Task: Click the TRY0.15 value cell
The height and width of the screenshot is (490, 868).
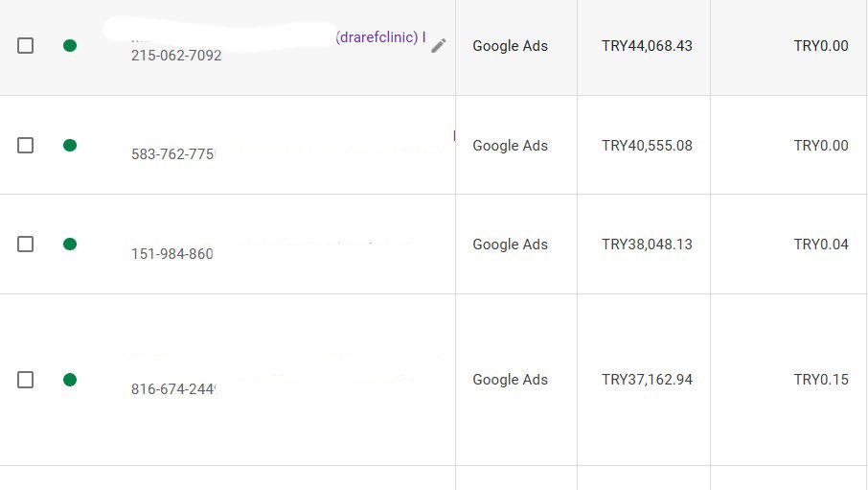Action: [x=788, y=380]
